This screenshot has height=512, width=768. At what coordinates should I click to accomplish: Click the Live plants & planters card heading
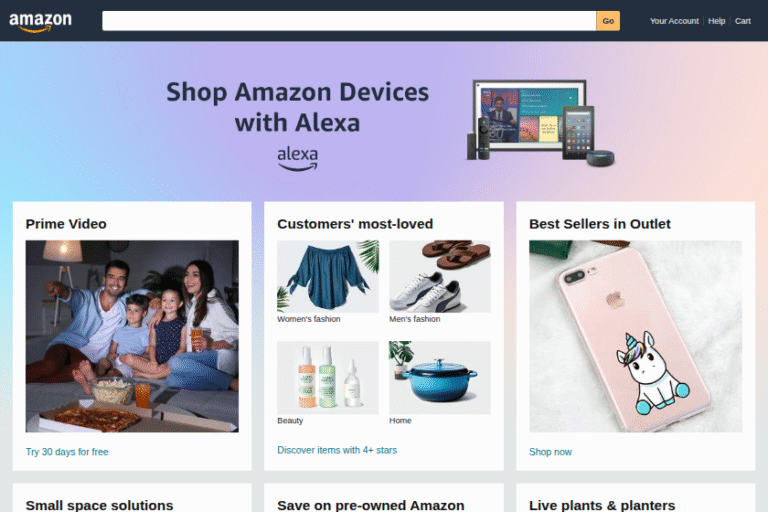point(602,505)
